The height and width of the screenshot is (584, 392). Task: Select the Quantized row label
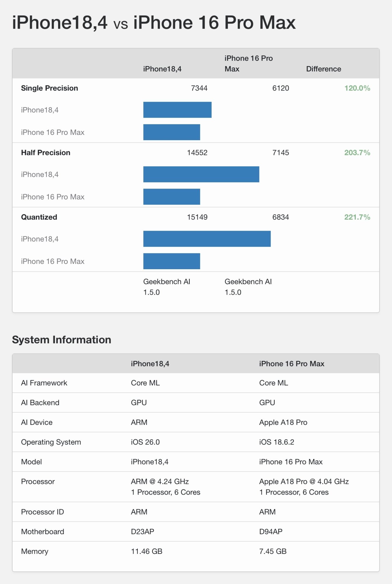click(39, 217)
